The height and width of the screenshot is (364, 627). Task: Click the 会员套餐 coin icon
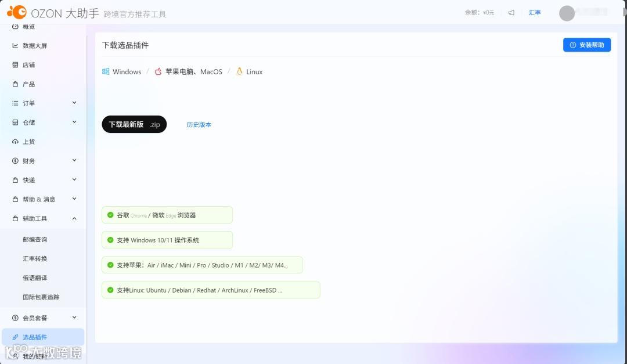coord(15,318)
